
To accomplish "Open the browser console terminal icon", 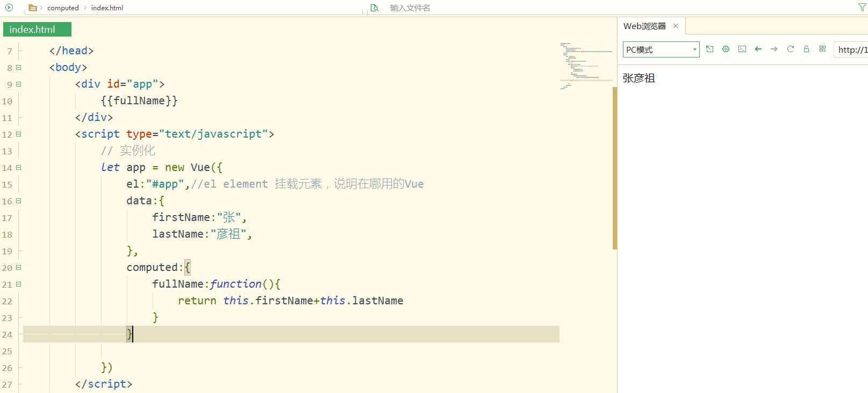I will point(742,49).
